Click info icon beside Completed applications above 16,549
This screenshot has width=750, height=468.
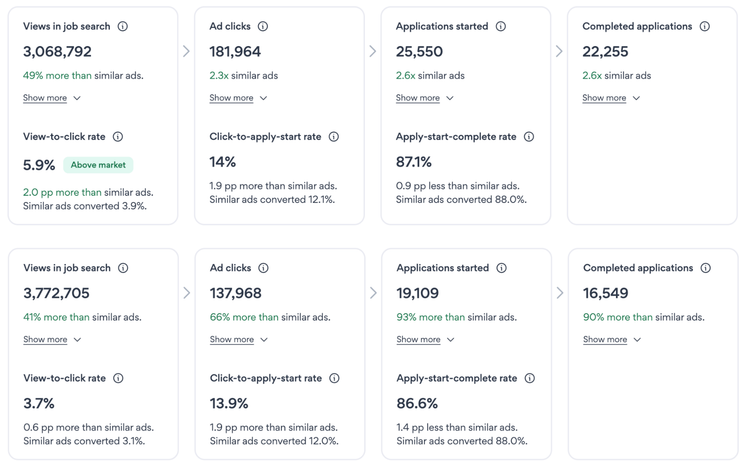(706, 268)
